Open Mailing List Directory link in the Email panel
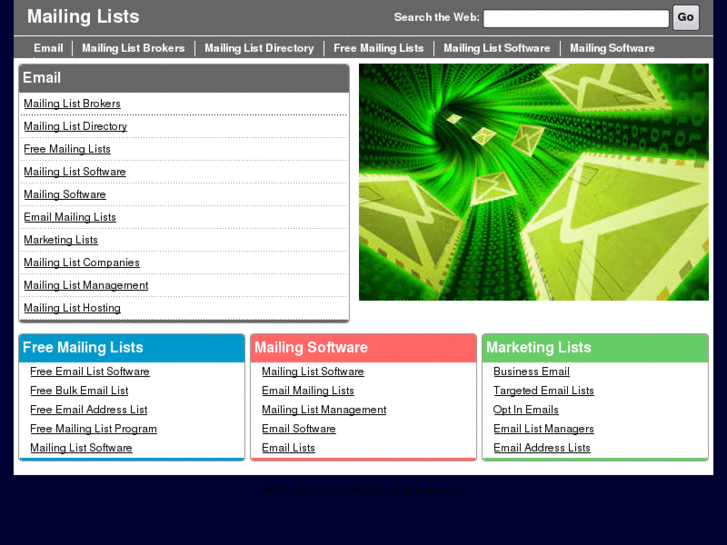 75,126
